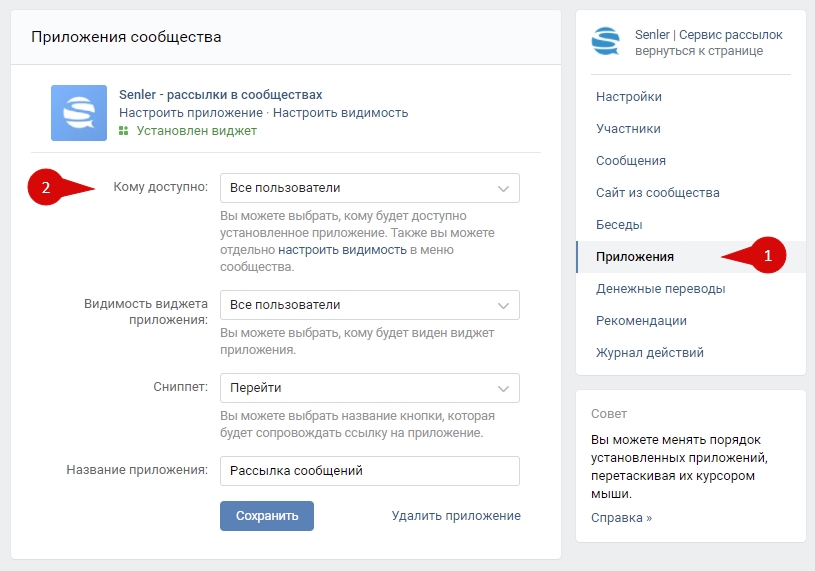815x571 pixels.
Task: Expand the 'Видимость виджета приложения' dropdown
Action: point(369,305)
